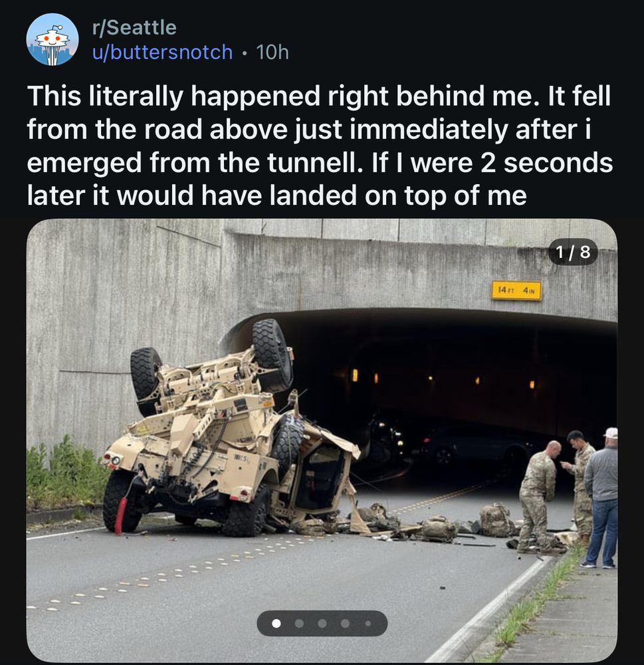Visit the u/buttersnotch user profile
The height and width of the screenshot is (665, 644).
tap(163, 52)
